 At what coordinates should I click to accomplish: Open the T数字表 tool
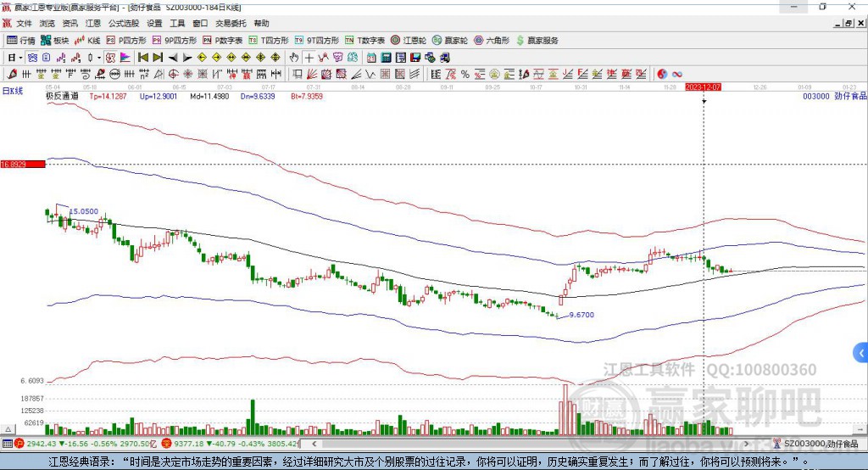[364, 41]
